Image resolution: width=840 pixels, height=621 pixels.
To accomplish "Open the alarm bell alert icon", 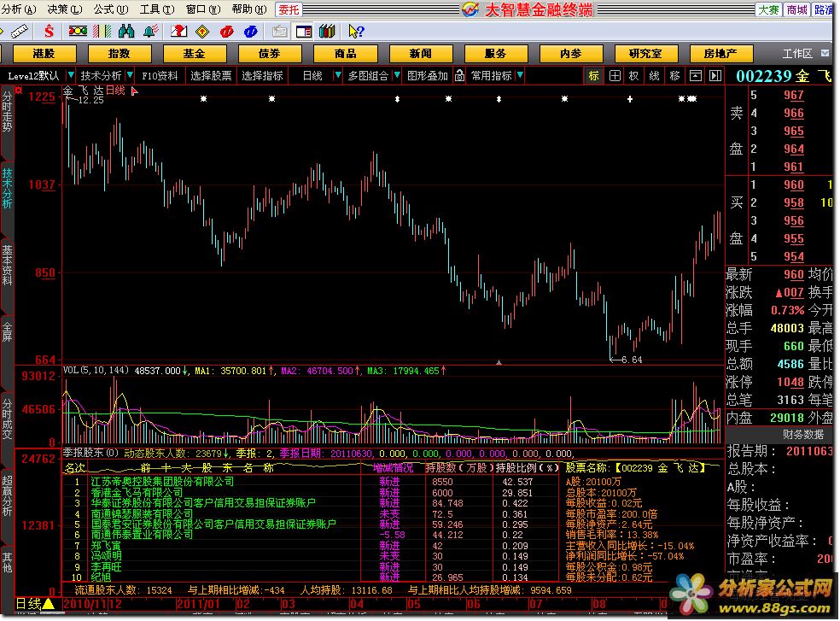I will [150, 32].
